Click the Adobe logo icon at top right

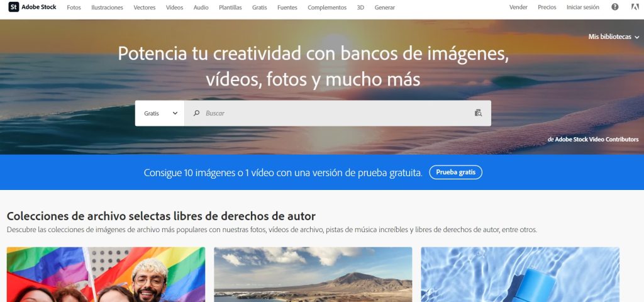[x=635, y=7]
